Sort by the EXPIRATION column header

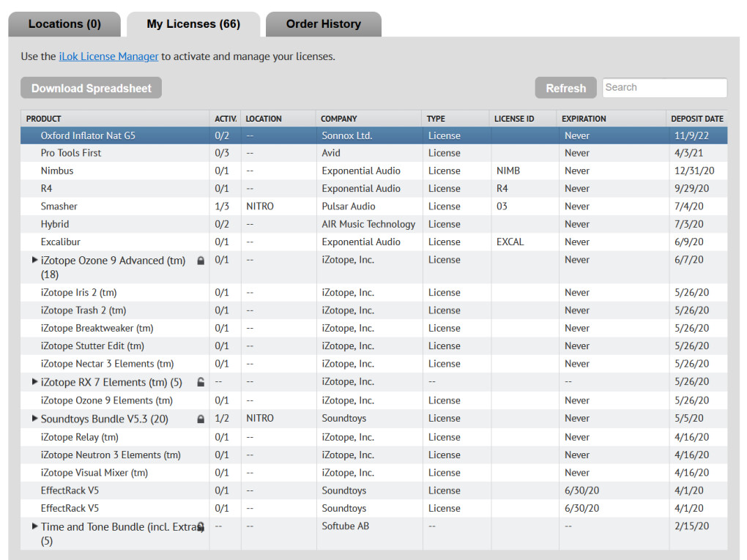point(612,119)
